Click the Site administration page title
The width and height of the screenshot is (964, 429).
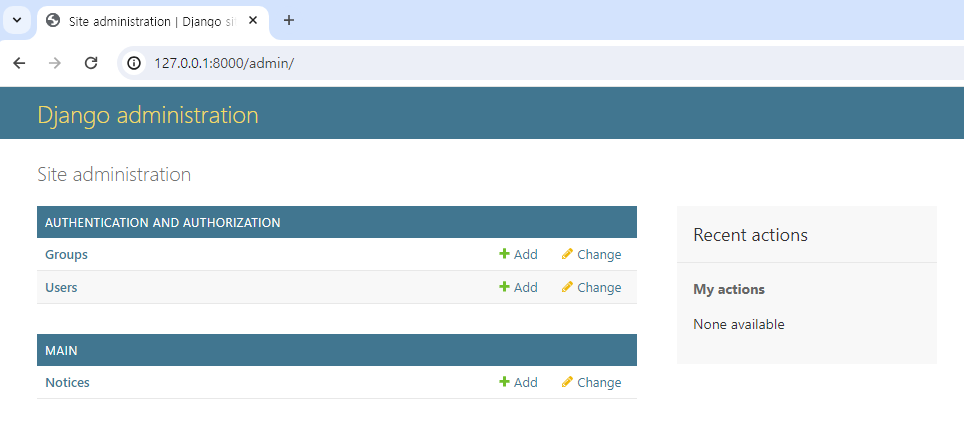point(114,175)
